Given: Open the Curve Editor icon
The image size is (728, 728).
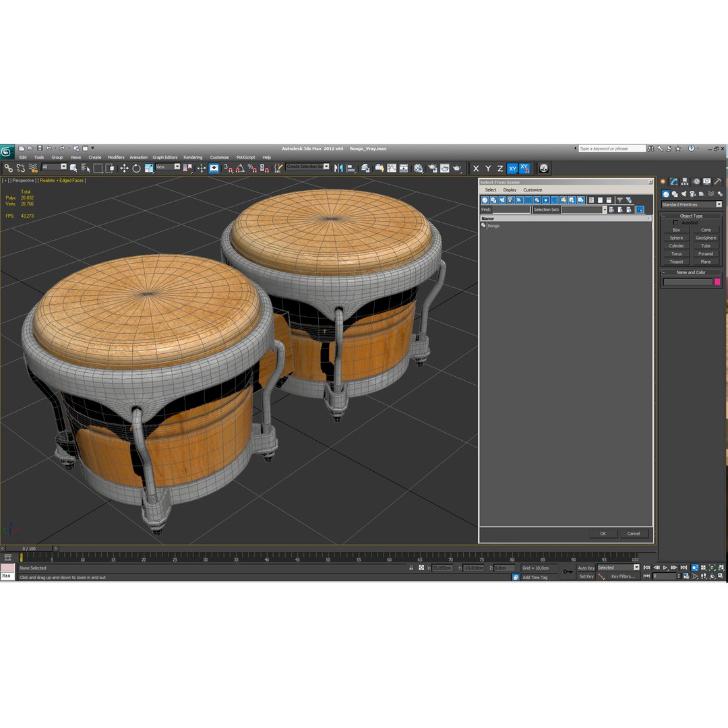Looking at the screenshot, I should coord(392,168).
